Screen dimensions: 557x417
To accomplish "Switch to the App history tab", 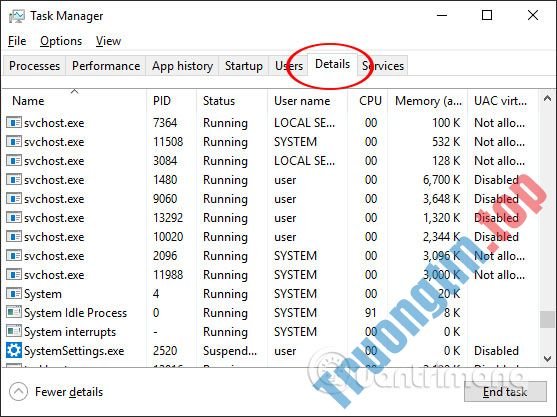I will pos(182,66).
